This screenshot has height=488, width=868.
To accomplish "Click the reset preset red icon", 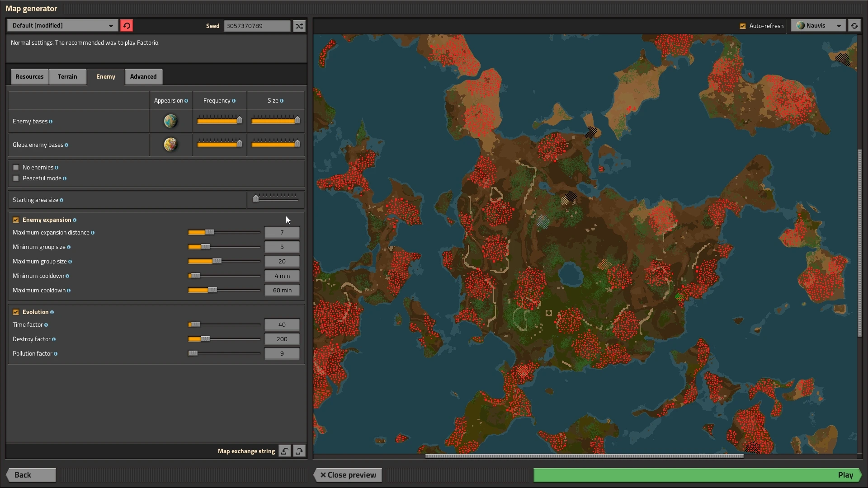I will (x=127, y=26).
